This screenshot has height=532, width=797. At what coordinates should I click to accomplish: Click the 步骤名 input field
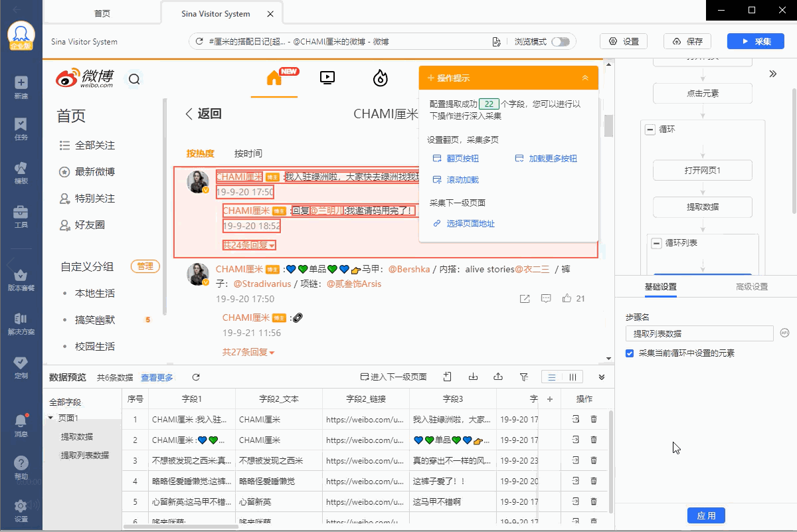(x=699, y=333)
